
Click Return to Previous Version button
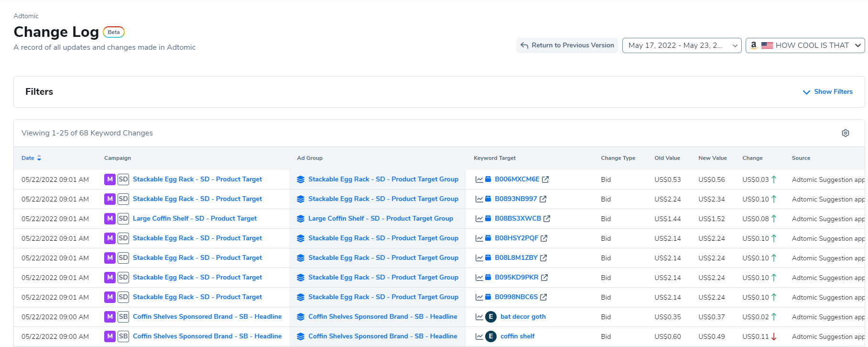[567, 45]
